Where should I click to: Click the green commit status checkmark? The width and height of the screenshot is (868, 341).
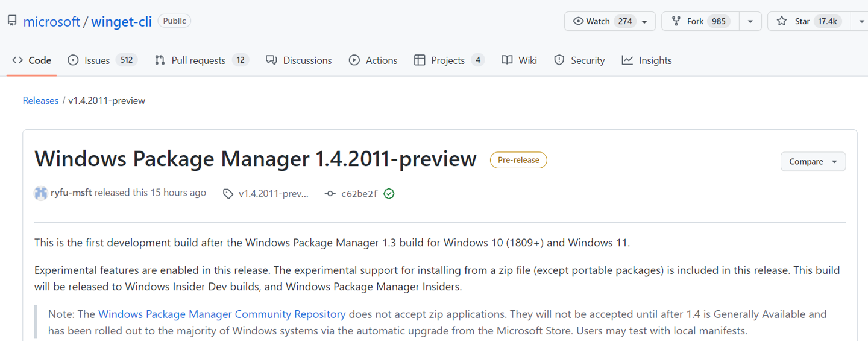click(389, 194)
